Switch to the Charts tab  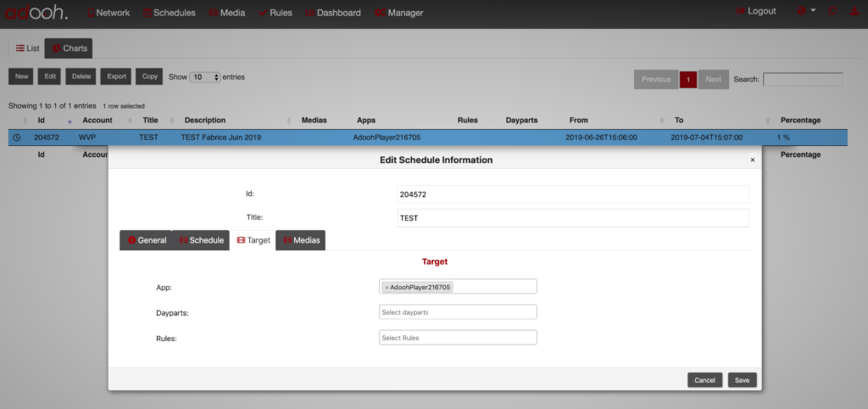pyautogui.click(x=69, y=48)
